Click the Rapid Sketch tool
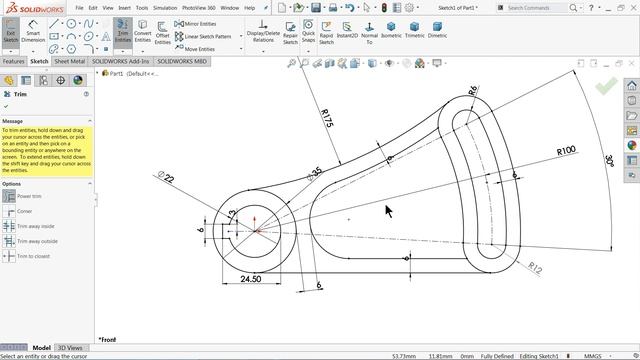Image resolution: width=640 pixels, height=360 pixels. coord(326,33)
